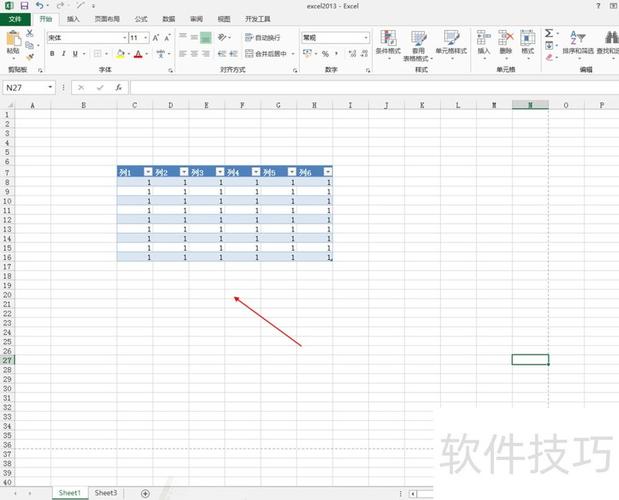This screenshot has width=619, height=500.
Task: Toggle Wrap Text (自动换行)
Action: 263,37
